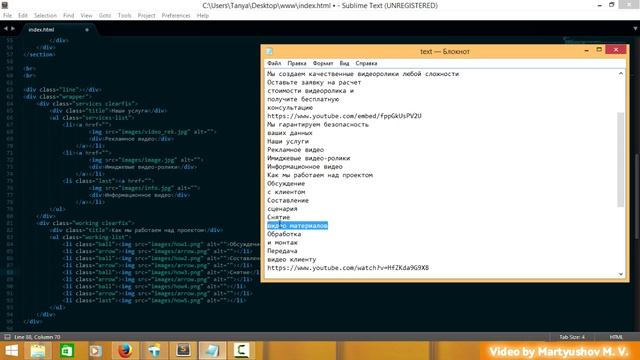Click youtube watch URL line in Notepad
This screenshot has width=640, height=360.
(348, 268)
